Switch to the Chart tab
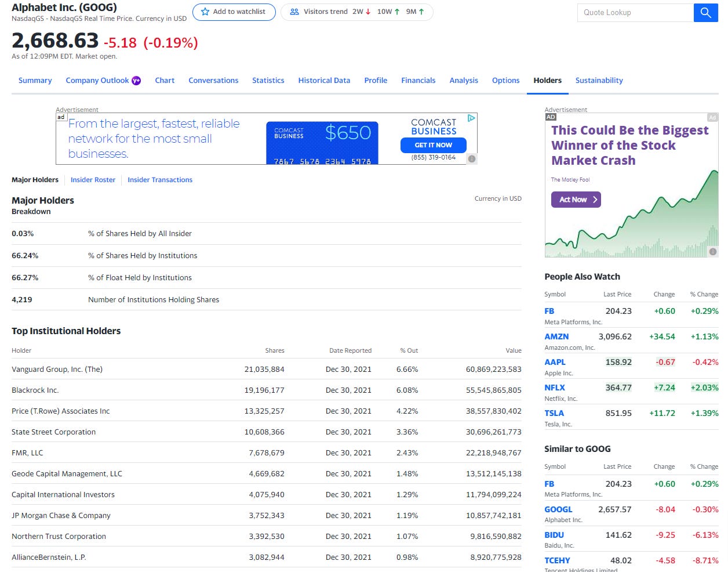The height and width of the screenshot is (572, 728). [165, 81]
